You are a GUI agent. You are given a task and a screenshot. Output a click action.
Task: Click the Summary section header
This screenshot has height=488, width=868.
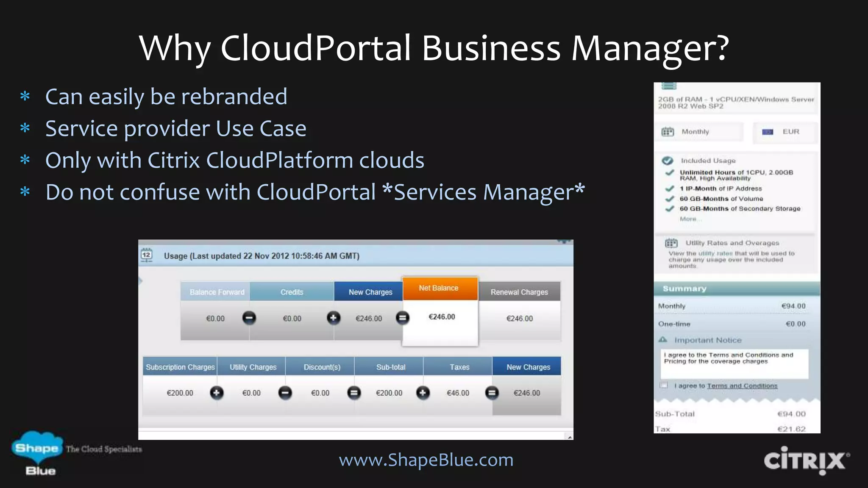coord(737,288)
